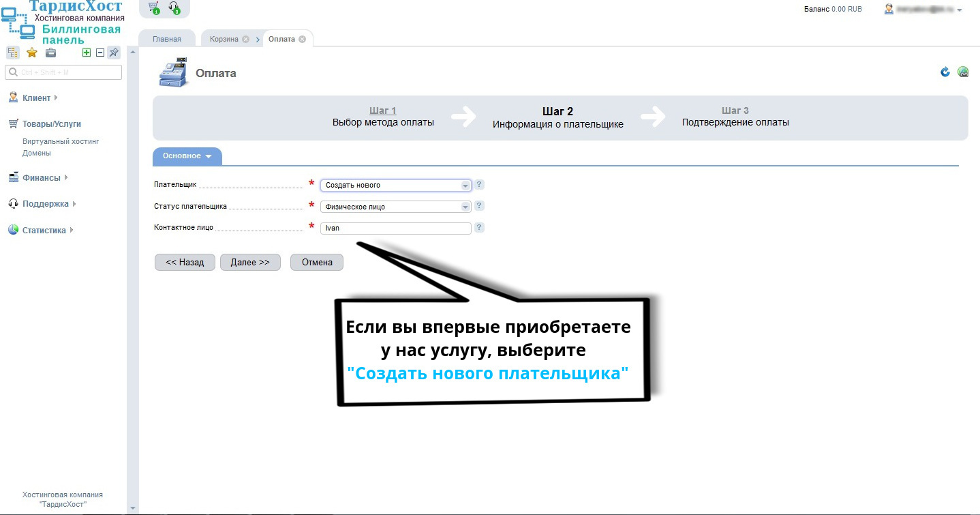This screenshot has width=980, height=515.
Task: Click the sidebar scroll-up arrow
Action: click(x=133, y=52)
